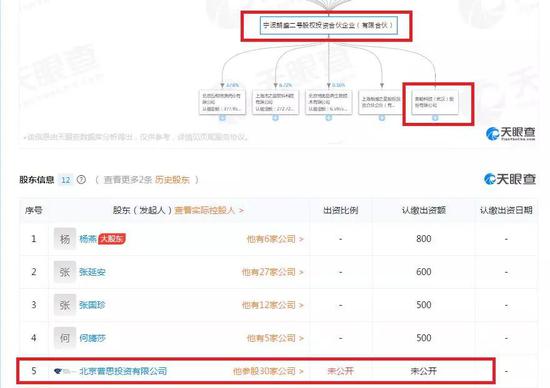Expand the 科技（武汉）company node
This screenshot has width=550, height=388.
coord(435,118)
